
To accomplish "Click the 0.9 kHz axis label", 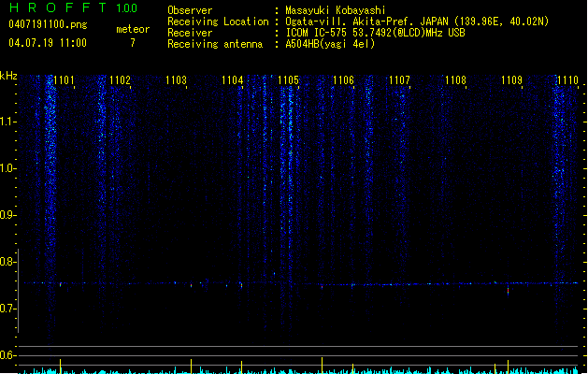I will pos(7,215).
